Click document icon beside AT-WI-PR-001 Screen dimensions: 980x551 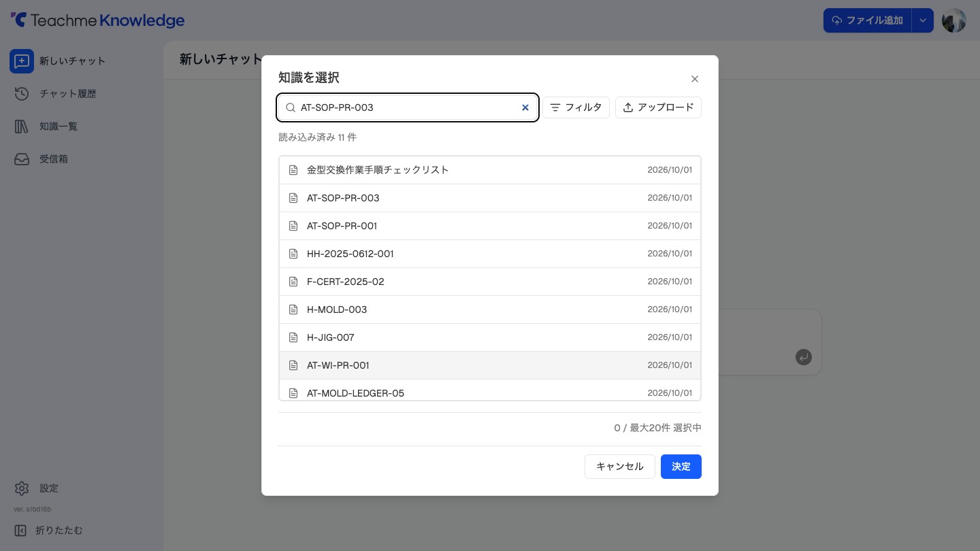293,365
